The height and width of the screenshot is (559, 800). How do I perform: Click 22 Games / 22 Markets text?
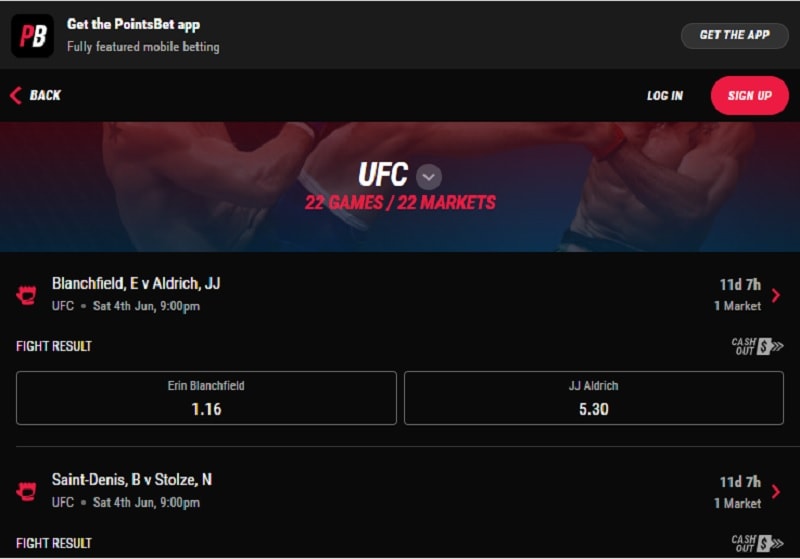[x=400, y=202]
